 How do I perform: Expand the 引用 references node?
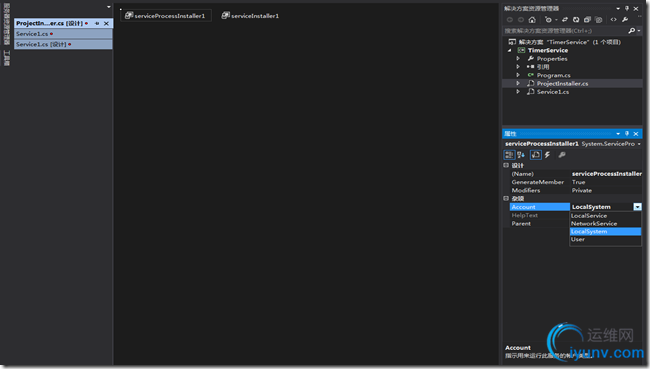coord(518,67)
